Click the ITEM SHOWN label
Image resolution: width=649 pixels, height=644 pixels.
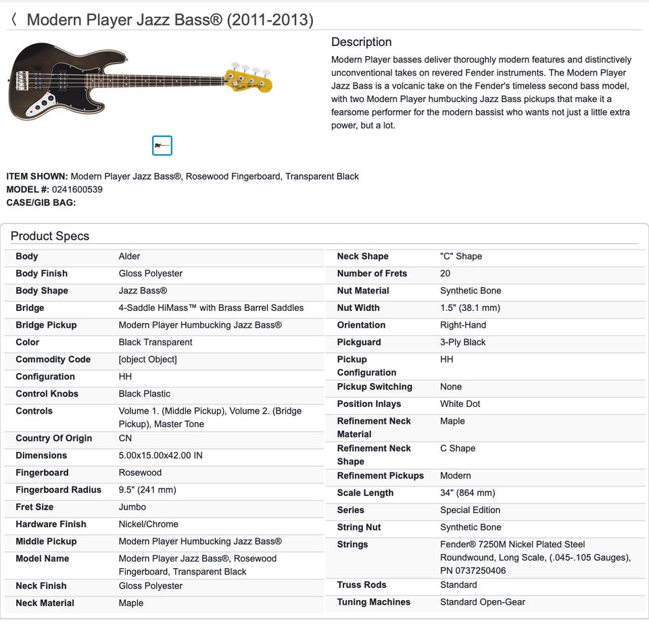[x=37, y=176]
